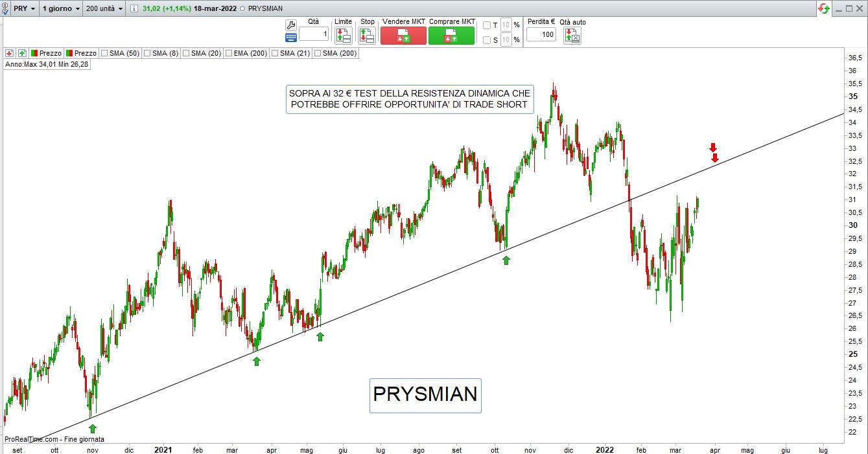Select the first Prezzo indicator tab
868x454 pixels.
point(46,53)
